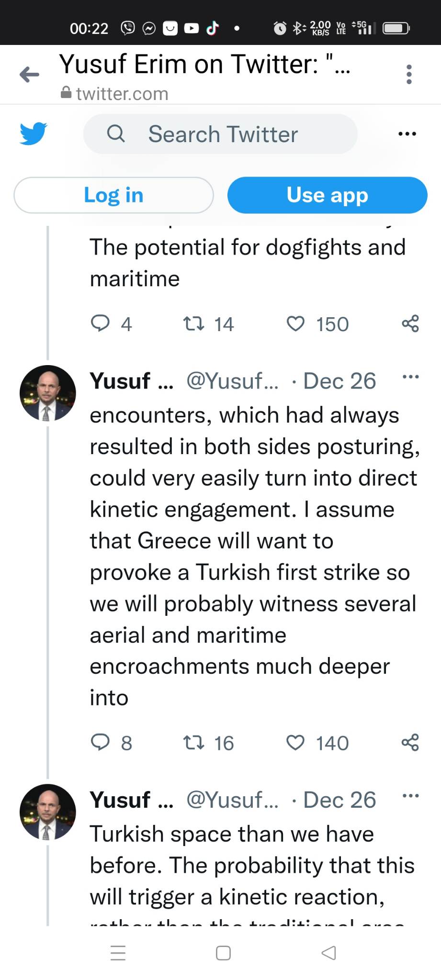Screen dimensions: 441x980
Task: Open more options on 'Turkish space' tweet
Action: pos(410,796)
